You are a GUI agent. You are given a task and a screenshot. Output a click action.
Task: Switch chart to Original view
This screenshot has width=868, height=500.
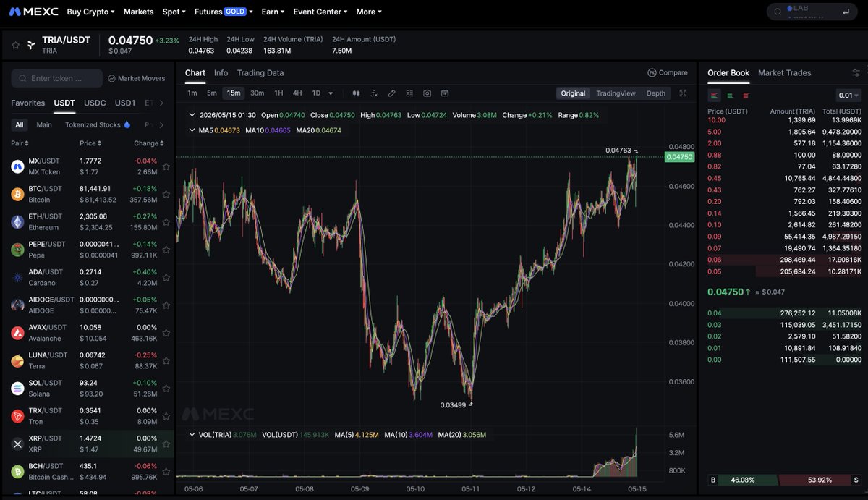pos(573,93)
